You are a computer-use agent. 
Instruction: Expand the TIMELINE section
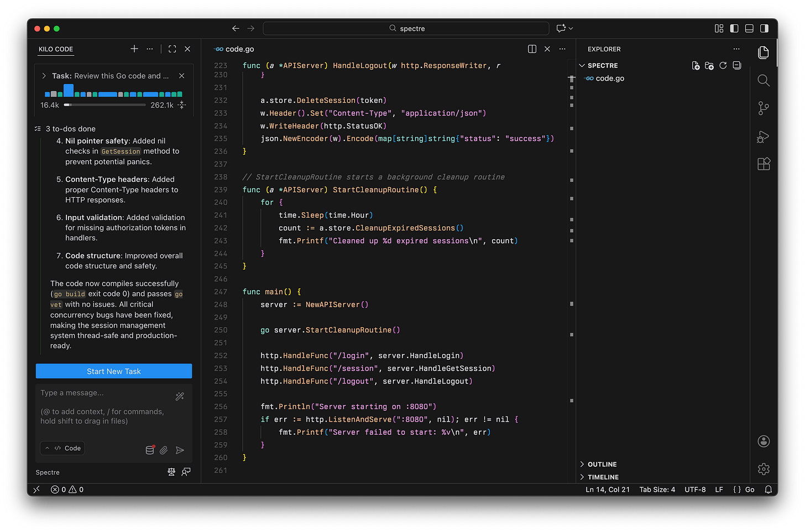tap(603, 477)
